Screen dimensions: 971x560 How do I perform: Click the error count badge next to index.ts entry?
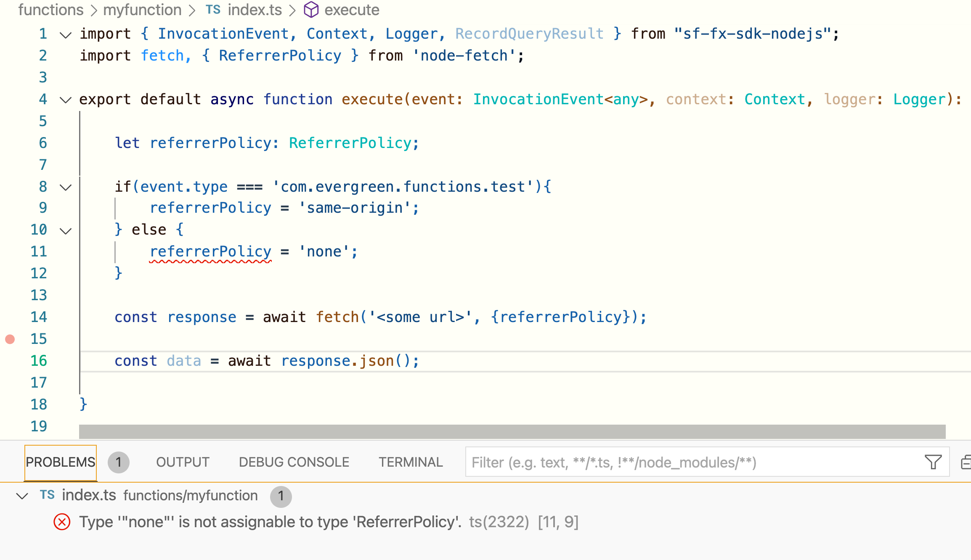(281, 497)
